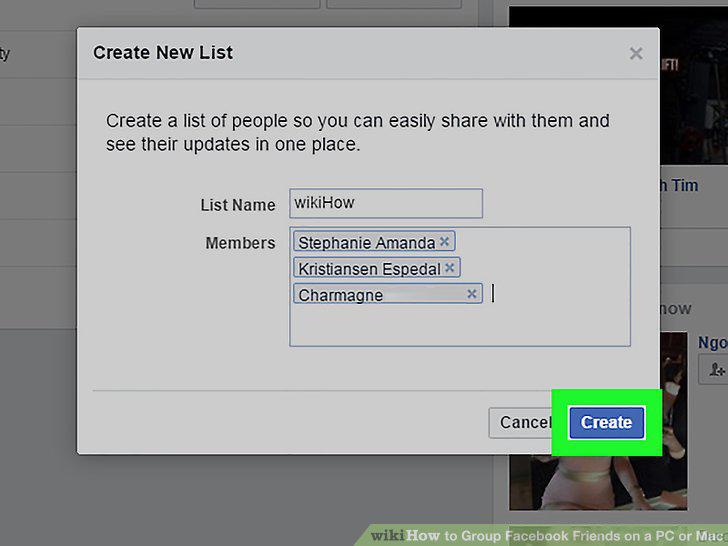Select the Kristiansen Espedal member tag
Viewport: 728px width, 546px height.
click(x=369, y=268)
